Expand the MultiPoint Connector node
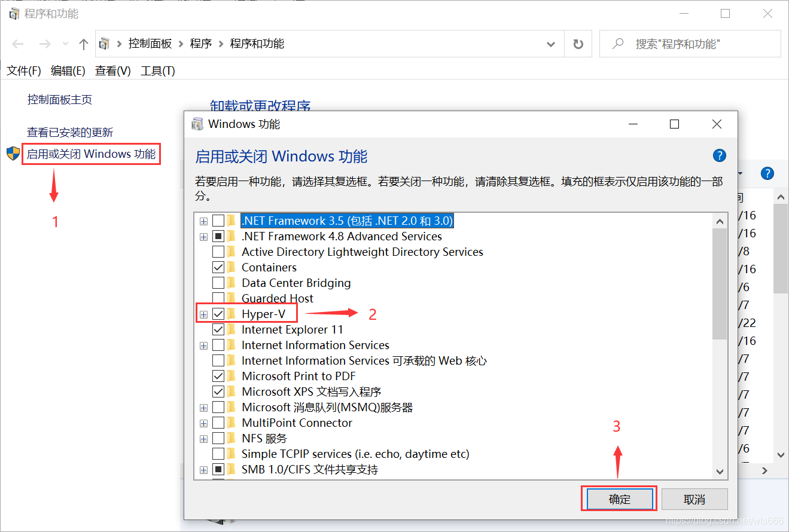The image size is (789, 532). click(204, 423)
